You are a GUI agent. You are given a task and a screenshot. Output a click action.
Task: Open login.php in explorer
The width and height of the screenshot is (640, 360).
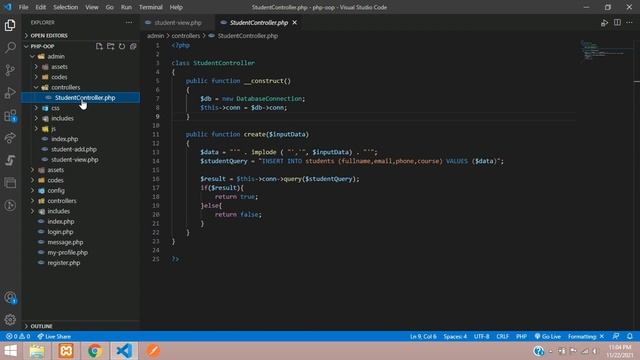(60, 232)
